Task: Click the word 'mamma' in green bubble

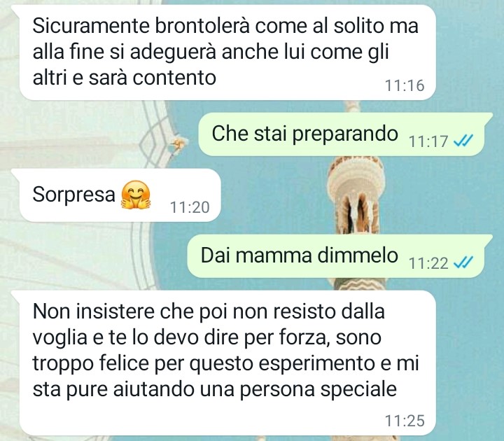Action: click(x=274, y=256)
